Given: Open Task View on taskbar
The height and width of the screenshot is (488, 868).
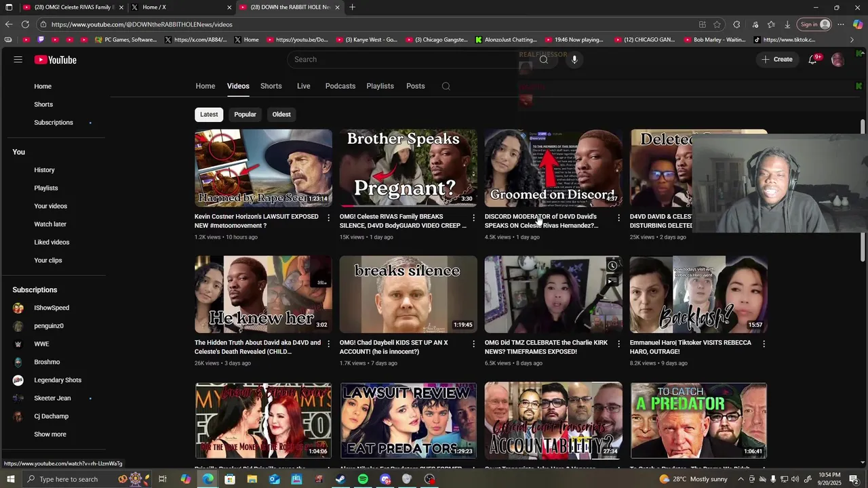Looking at the screenshot, I should click(x=163, y=479).
